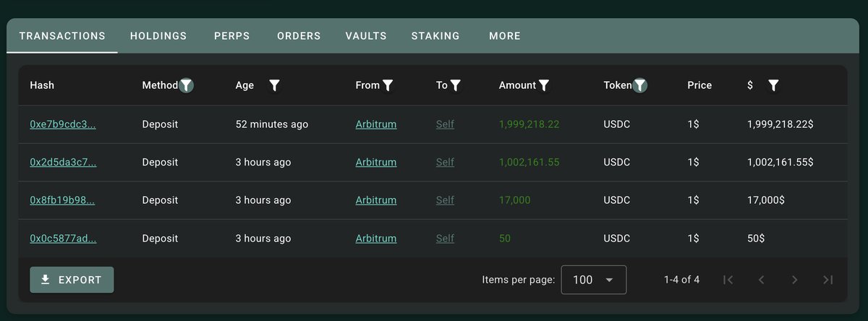This screenshot has height=321, width=868.
Task: Jump to first page icon
Action: click(728, 280)
